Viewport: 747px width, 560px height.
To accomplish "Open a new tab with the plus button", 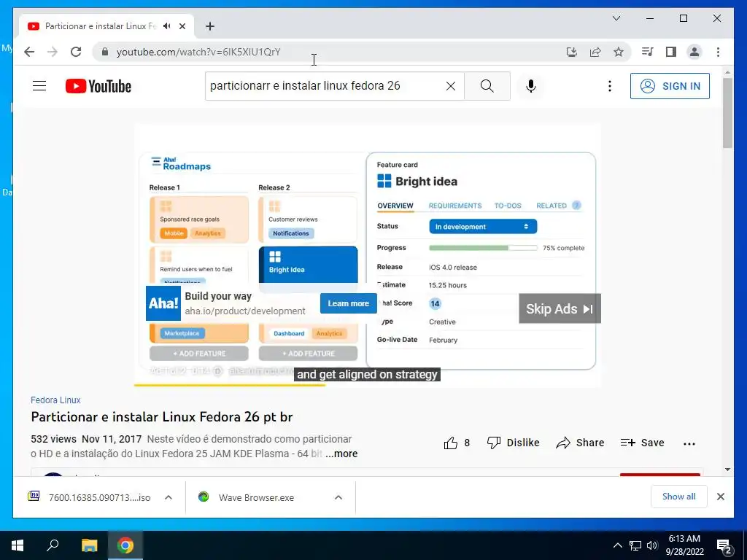I will pyautogui.click(x=210, y=26).
